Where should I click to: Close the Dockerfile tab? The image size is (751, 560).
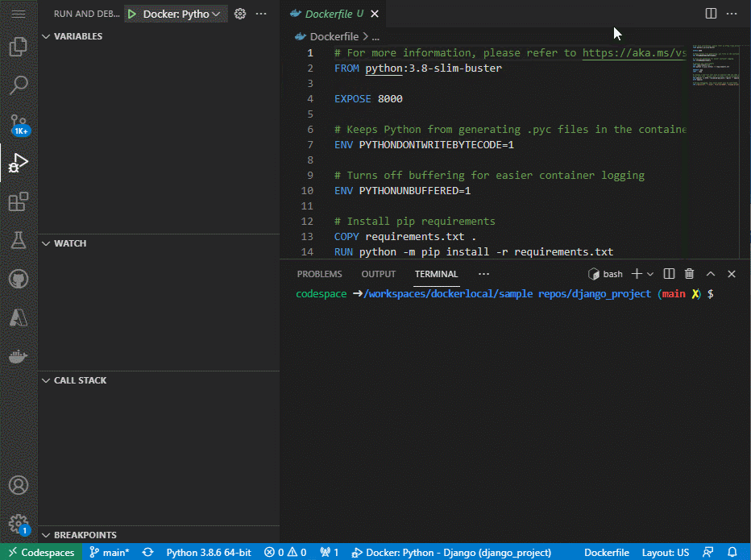(x=375, y=14)
